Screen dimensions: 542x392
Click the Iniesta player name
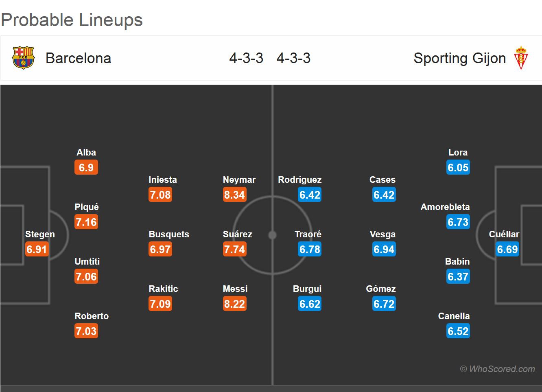(x=163, y=180)
